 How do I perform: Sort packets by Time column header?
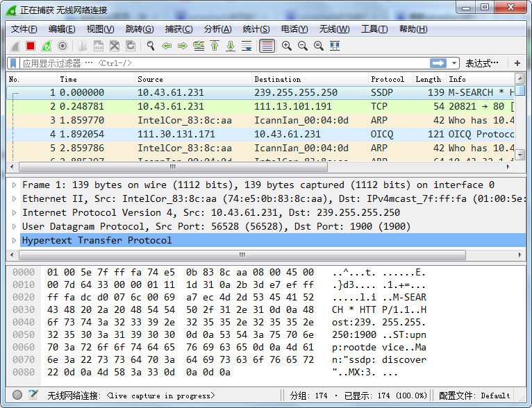[x=96, y=79]
